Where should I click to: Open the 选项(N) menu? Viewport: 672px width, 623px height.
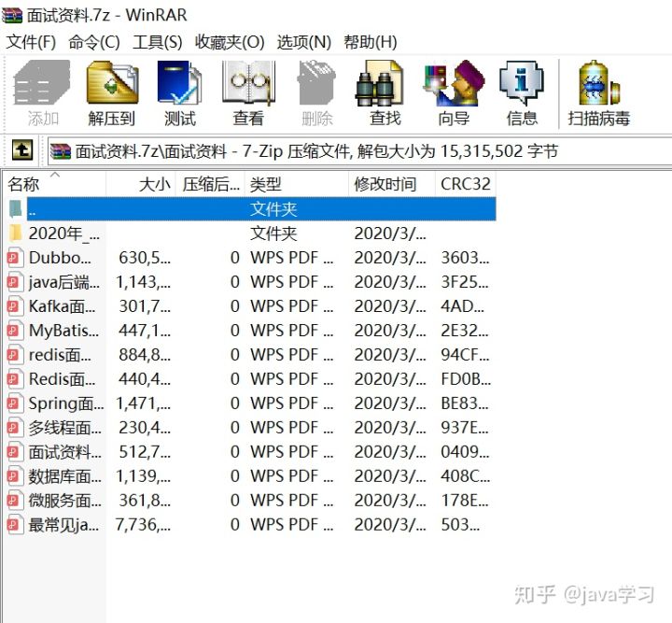point(304,42)
